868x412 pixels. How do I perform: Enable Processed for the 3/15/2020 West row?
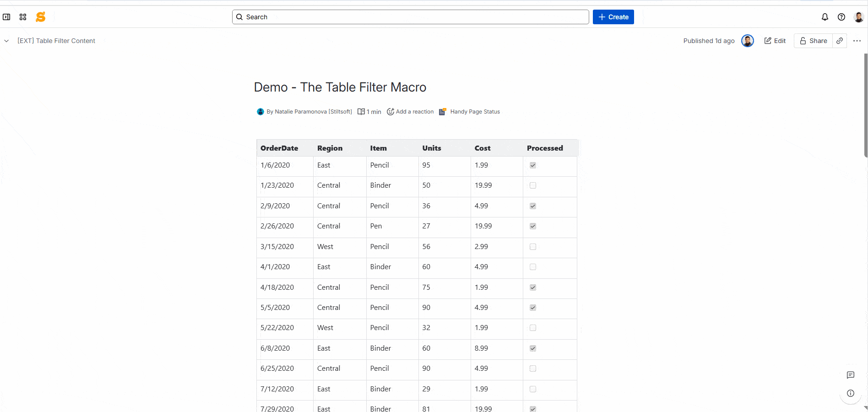click(532, 247)
